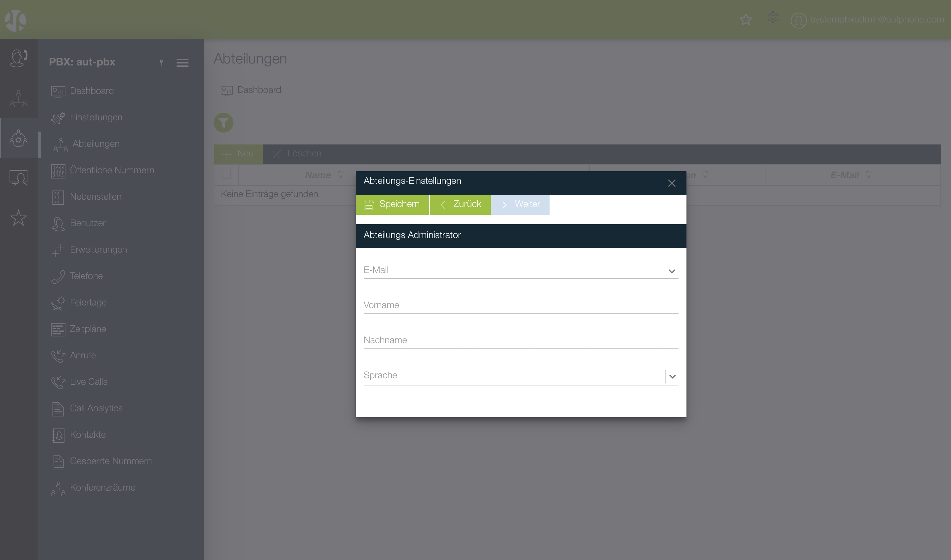Image resolution: width=951 pixels, height=560 pixels.
Task: Sort by Name column arrows
Action: click(340, 174)
